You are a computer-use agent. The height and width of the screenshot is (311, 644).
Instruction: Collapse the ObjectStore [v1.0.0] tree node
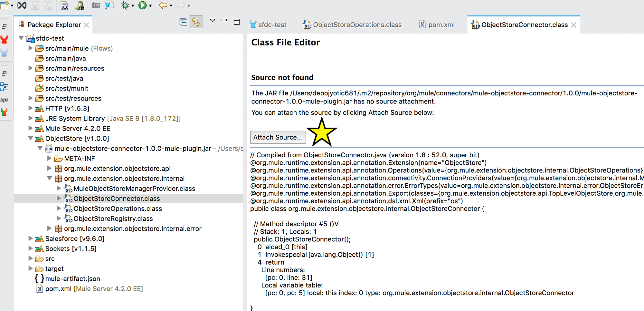[x=30, y=138]
